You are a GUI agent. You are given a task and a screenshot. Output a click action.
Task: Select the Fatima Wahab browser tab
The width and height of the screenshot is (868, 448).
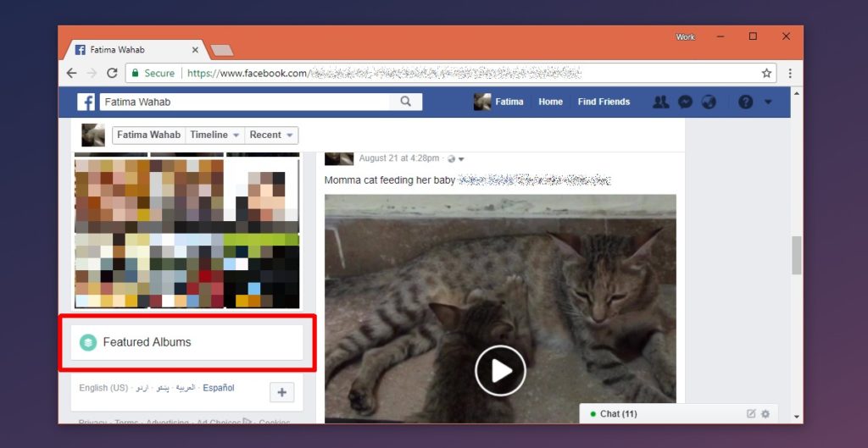coord(136,50)
